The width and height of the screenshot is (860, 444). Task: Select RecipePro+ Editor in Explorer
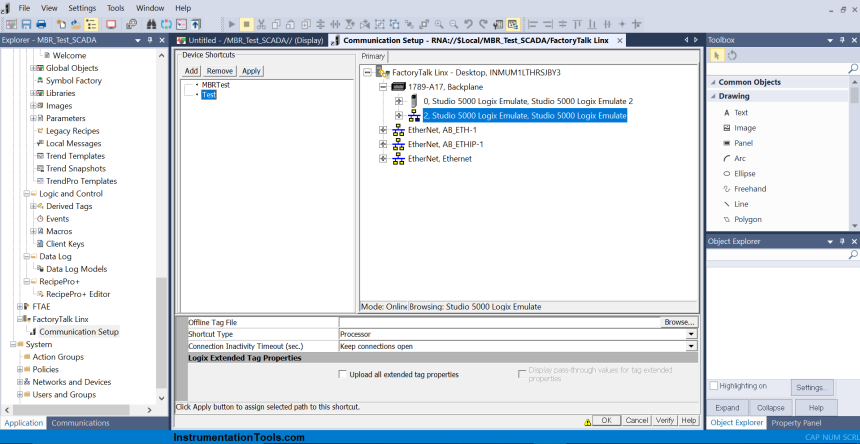[x=78, y=294]
